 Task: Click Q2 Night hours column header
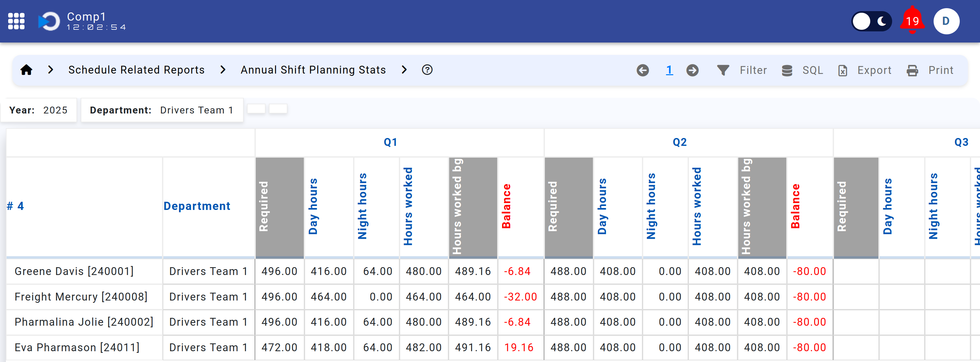click(x=665, y=207)
